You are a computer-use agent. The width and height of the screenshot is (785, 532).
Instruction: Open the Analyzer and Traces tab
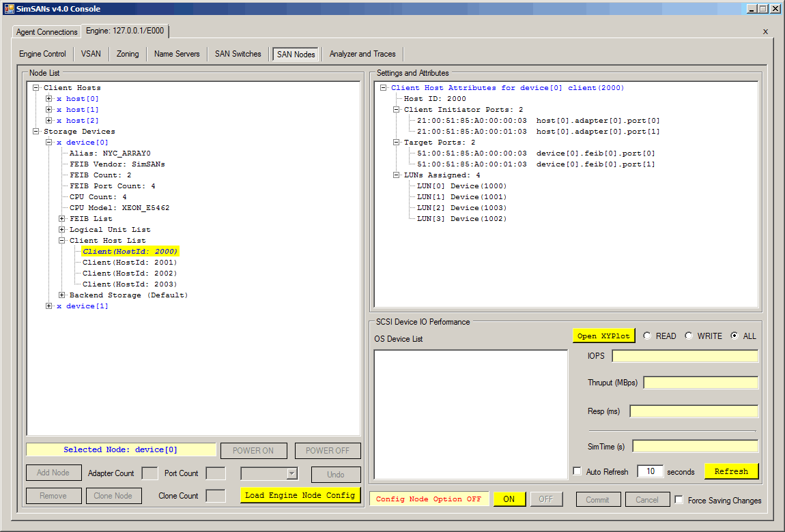(x=362, y=54)
